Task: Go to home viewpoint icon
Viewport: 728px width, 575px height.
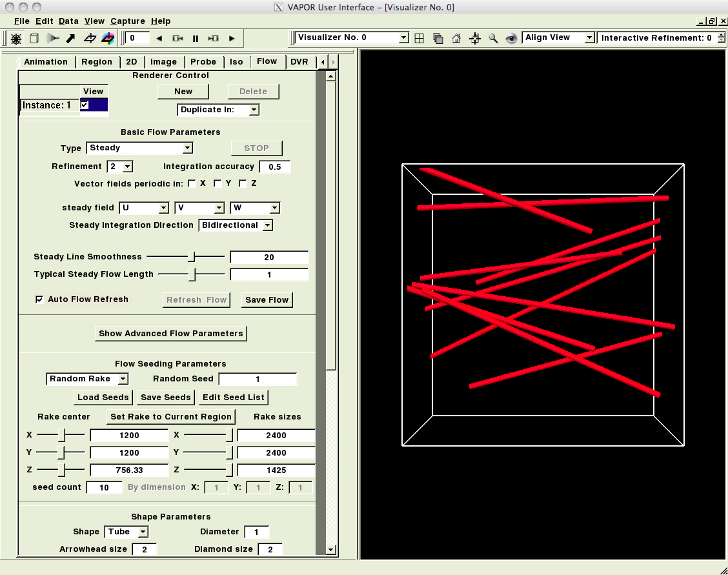Action: point(456,39)
